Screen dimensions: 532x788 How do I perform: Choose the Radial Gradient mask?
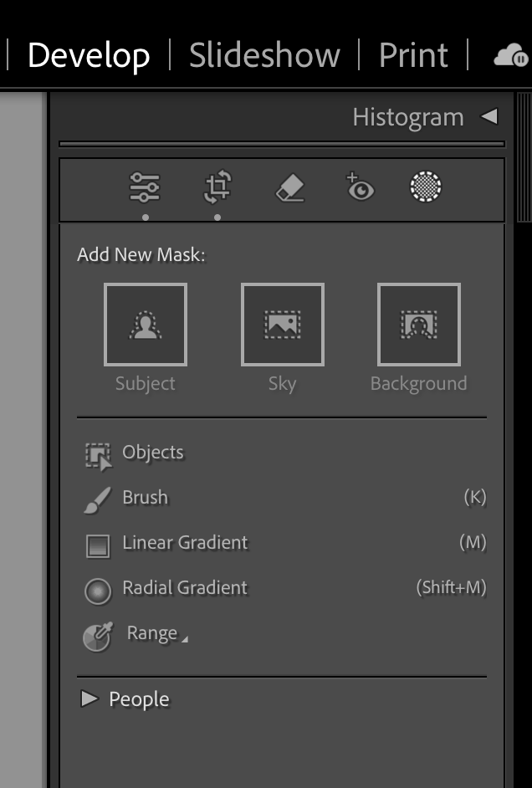tap(282, 588)
